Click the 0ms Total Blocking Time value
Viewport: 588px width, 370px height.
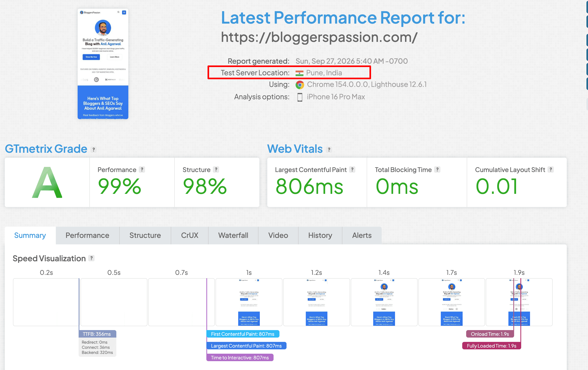point(397,186)
